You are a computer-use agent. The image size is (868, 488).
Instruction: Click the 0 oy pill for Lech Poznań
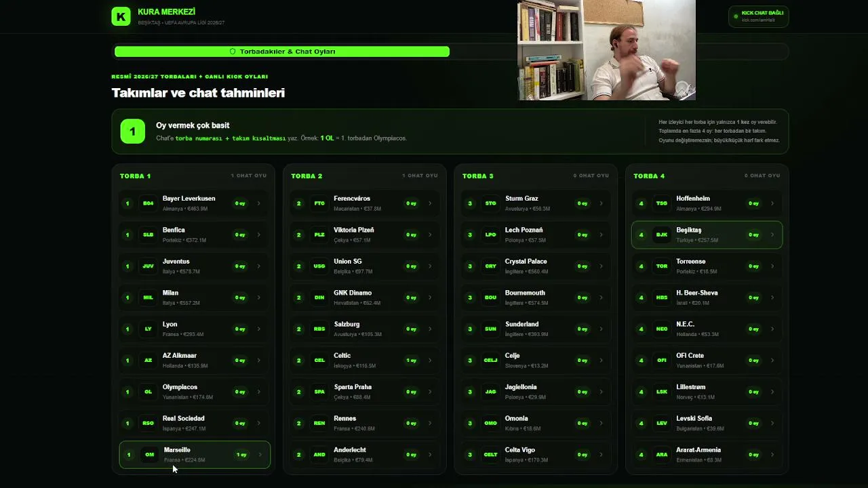pyautogui.click(x=583, y=235)
